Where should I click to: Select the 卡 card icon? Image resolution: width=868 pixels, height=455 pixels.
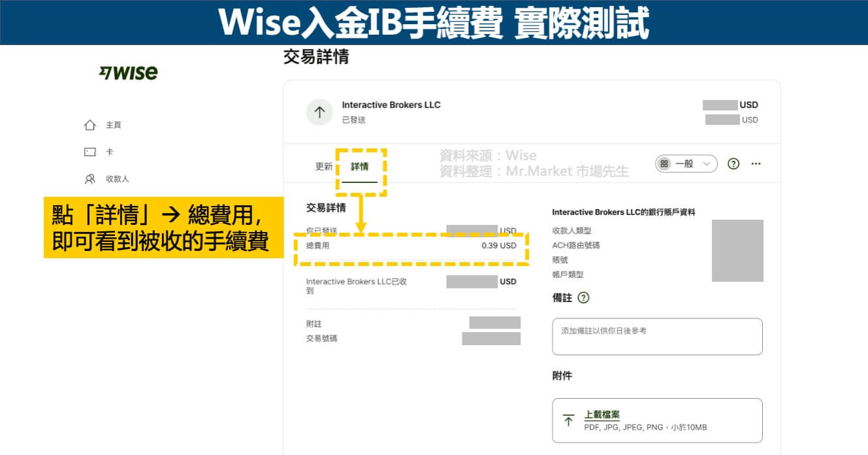coord(90,152)
